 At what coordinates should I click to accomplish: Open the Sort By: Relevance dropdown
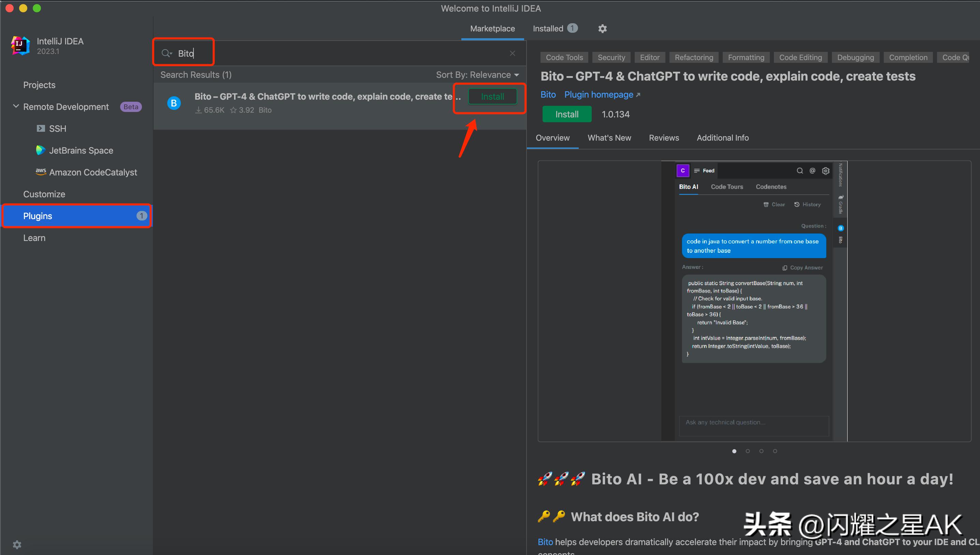(x=477, y=75)
